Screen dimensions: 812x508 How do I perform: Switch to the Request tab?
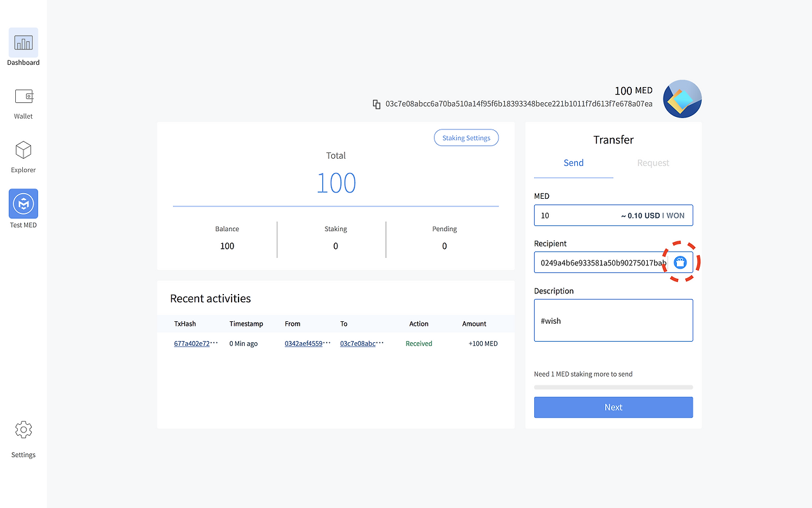(653, 163)
